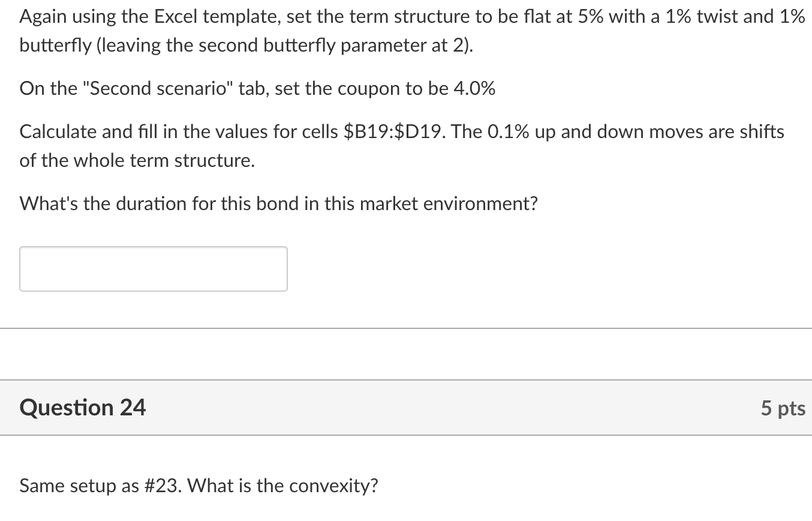Click the $B19:$D19 cell reference text

pyautogui.click(x=393, y=131)
